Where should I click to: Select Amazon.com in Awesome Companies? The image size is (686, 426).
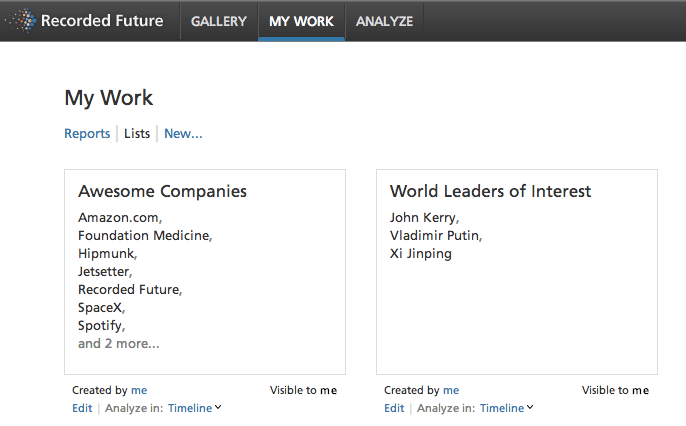pyautogui.click(x=118, y=217)
